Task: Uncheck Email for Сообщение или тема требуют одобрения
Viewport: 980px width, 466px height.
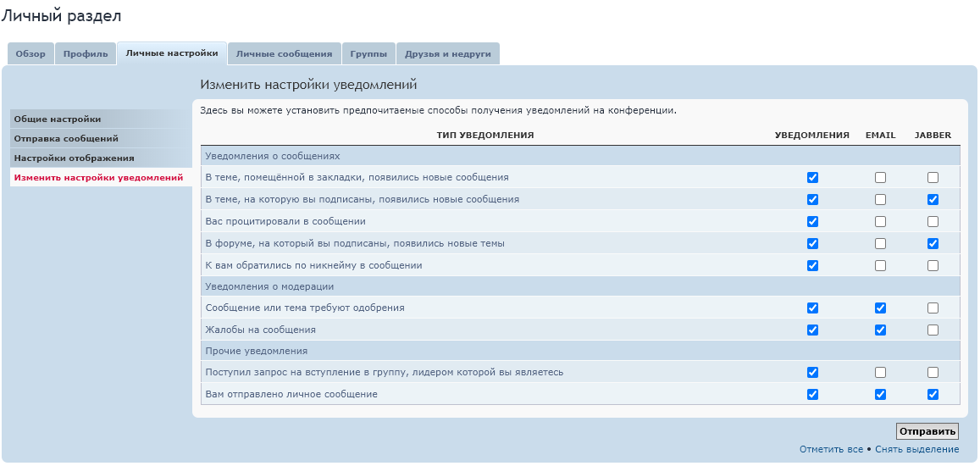Action: tap(880, 308)
